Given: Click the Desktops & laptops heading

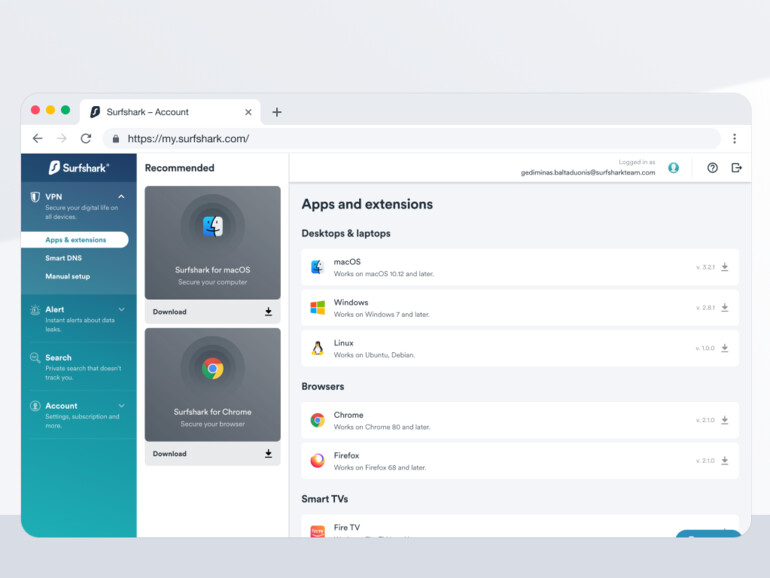Looking at the screenshot, I should (346, 233).
